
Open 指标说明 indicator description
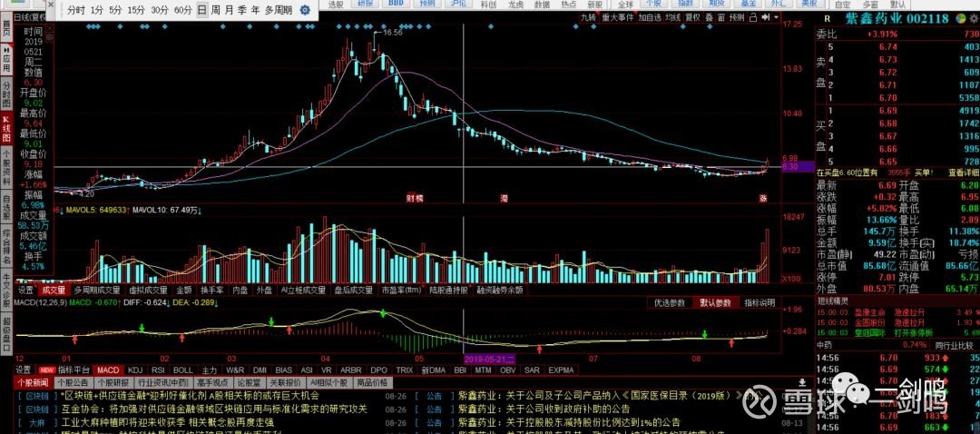pyautogui.click(x=759, y=303)
